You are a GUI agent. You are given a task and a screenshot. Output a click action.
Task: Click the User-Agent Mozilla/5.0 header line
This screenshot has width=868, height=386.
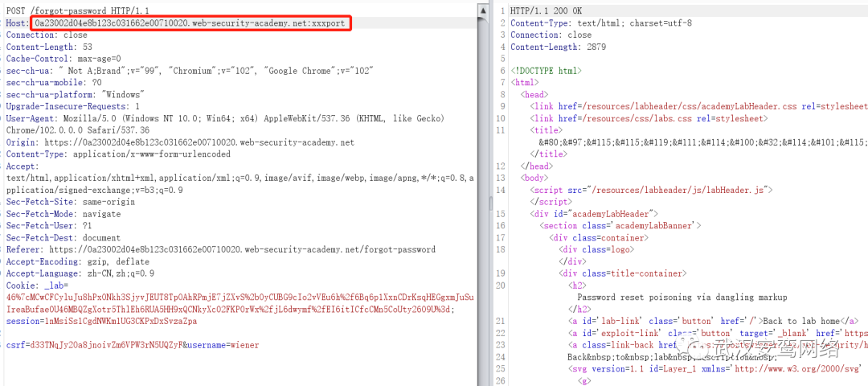click(x=226, y=118)
